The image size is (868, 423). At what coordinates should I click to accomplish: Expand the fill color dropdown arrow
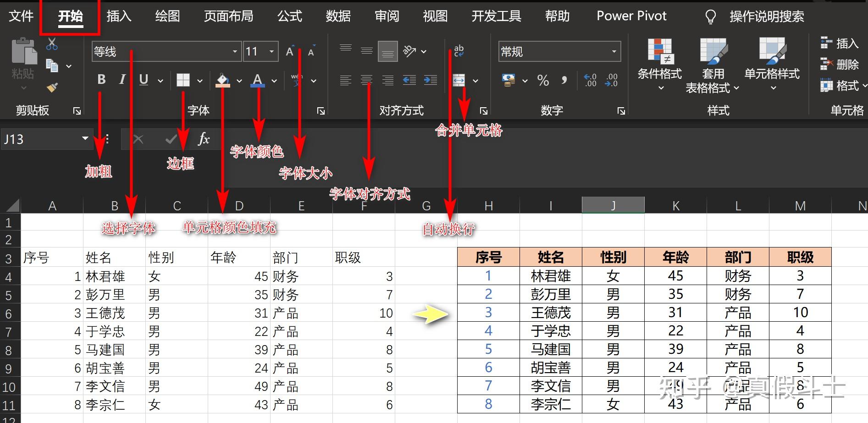coord(239,81)
